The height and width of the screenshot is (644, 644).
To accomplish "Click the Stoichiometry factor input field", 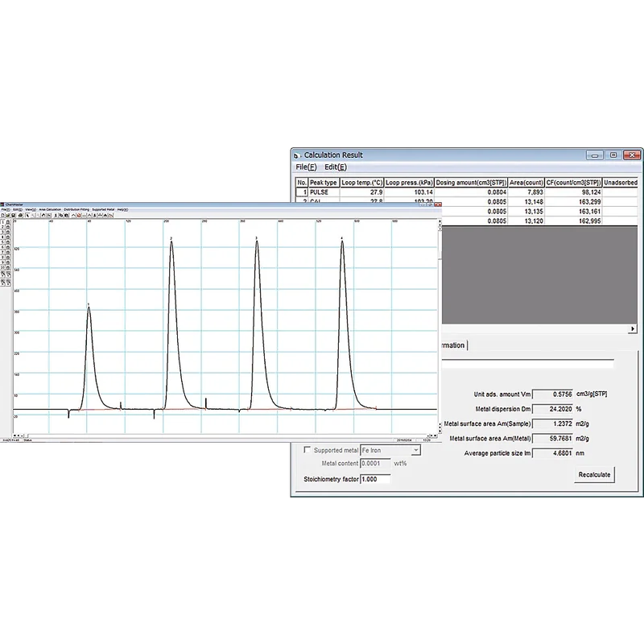I will pos(375,479).
